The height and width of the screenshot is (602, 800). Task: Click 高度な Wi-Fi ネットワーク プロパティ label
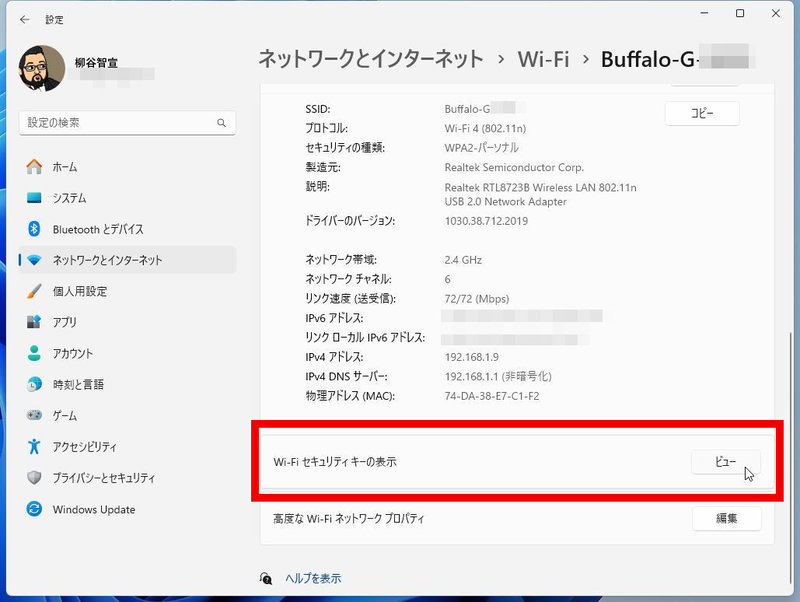click(x=348, y=519)
